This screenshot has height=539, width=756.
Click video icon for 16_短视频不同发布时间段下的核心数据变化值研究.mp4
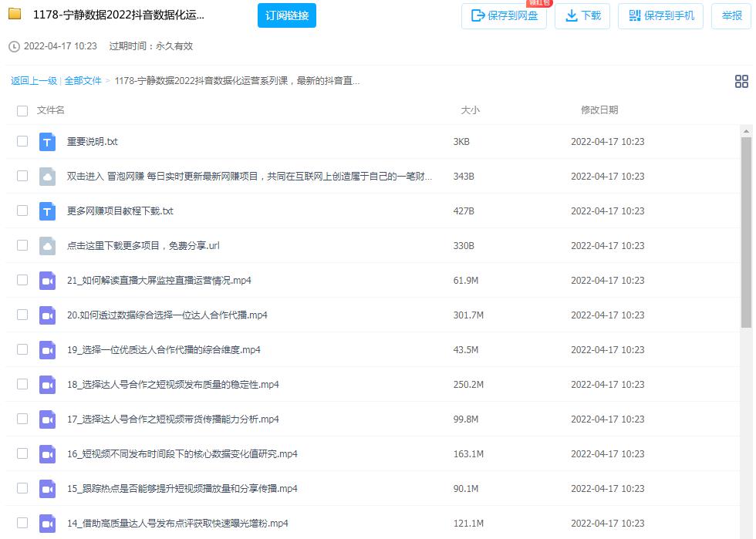click(x=47, y=454)
